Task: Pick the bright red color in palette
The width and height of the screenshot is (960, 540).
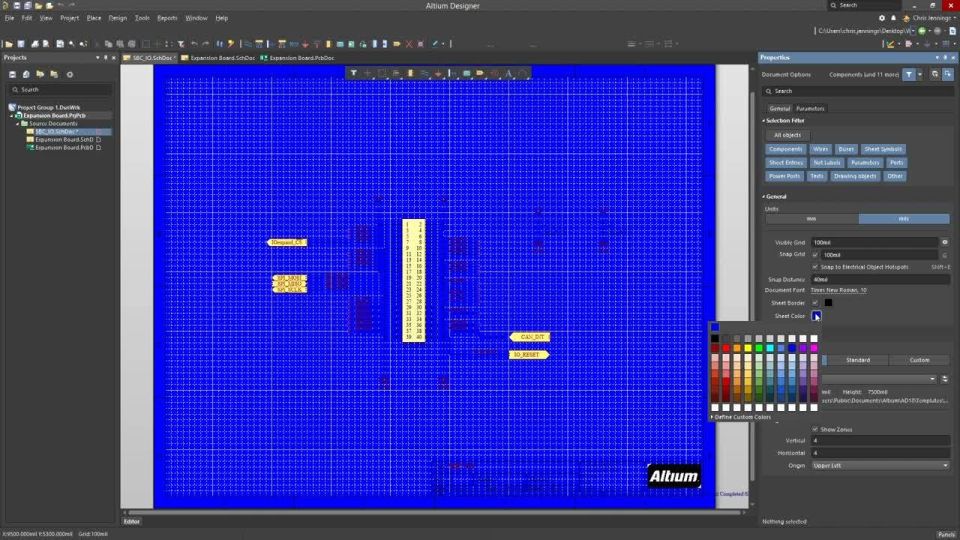Action: point(726,348)
